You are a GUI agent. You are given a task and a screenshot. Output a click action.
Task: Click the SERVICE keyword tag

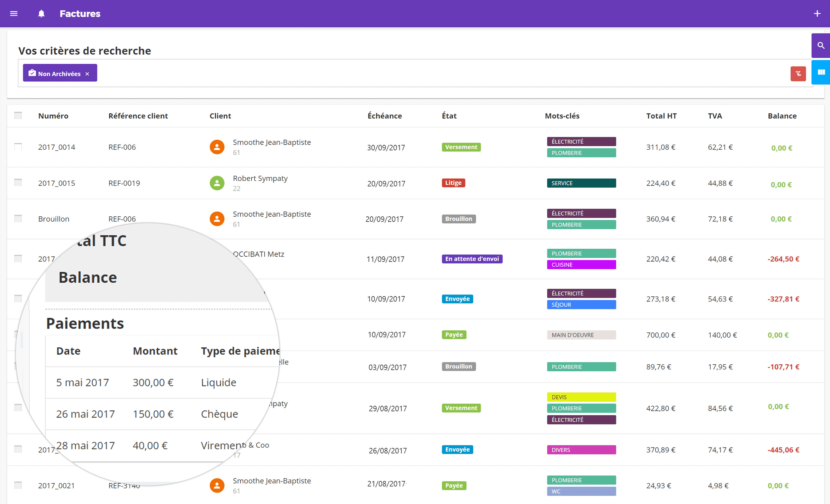pyautogui.click(x=581, y=183)
